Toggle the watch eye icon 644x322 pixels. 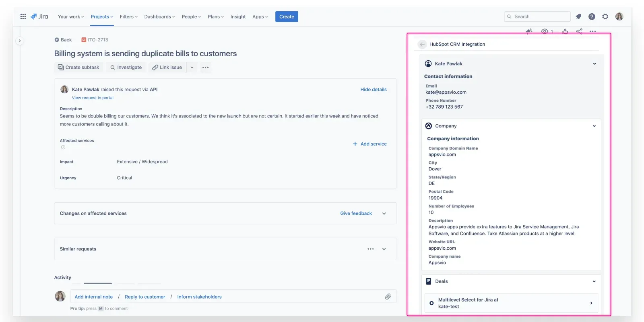coord(545,31)
